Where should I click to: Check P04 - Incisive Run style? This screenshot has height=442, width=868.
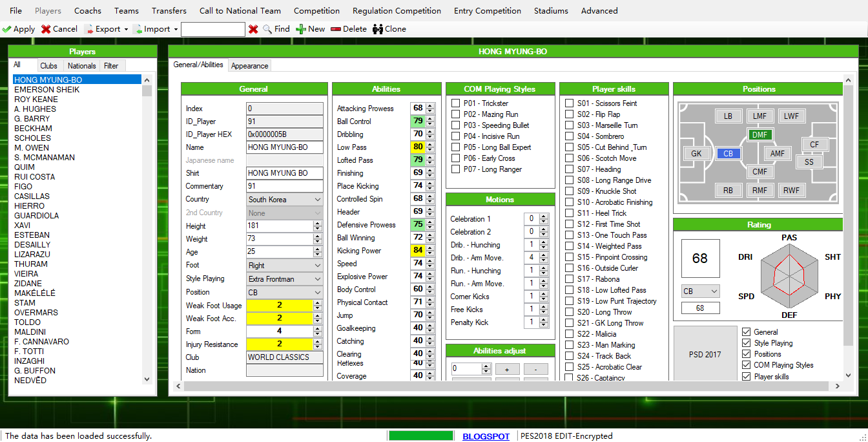456,136
